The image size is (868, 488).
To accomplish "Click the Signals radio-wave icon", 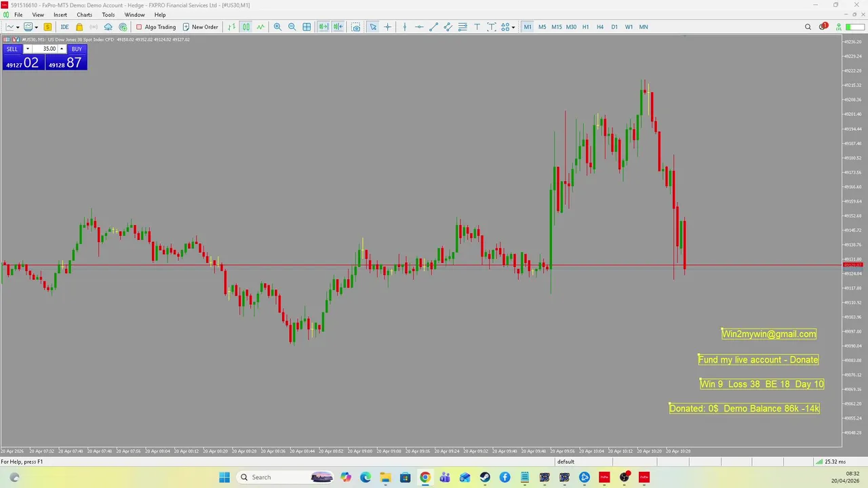I will (94, 27).
